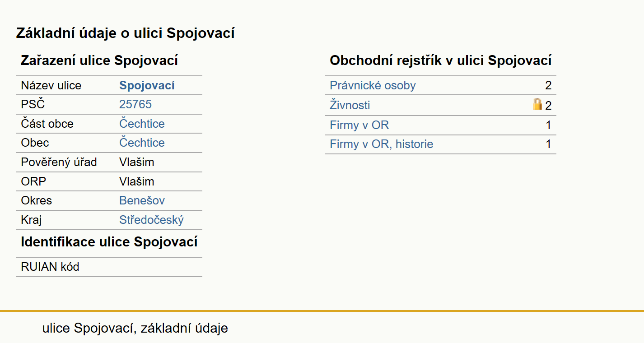The image size is (644, 343).
Task: Click the count for Právnické osoby
Action: pyautogui.click(x=548, y=86)
